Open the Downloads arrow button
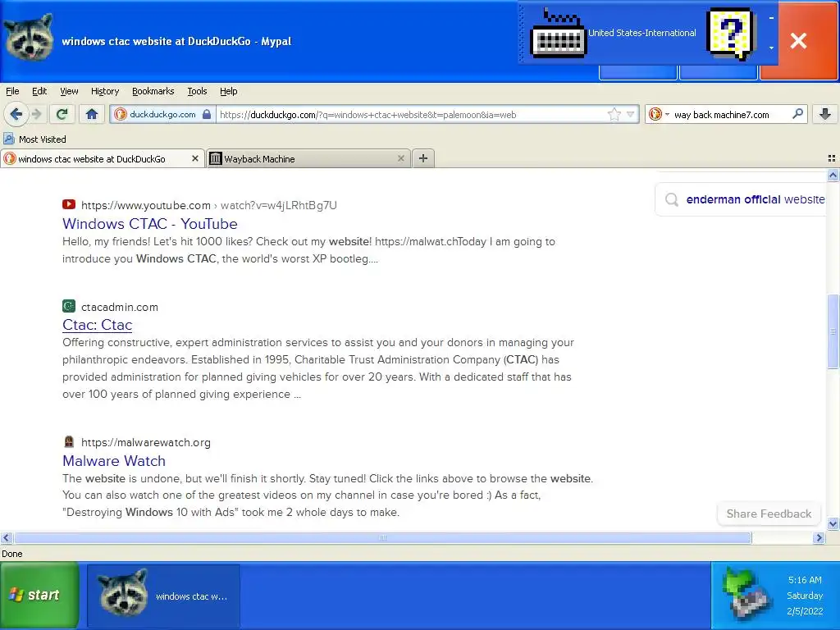 (x=825, y=114)
